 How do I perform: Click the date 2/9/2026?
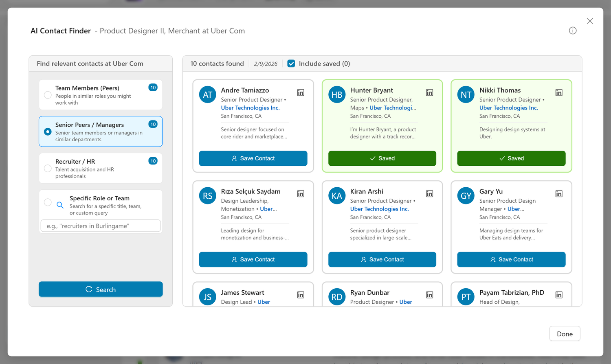tap(266, 64)
